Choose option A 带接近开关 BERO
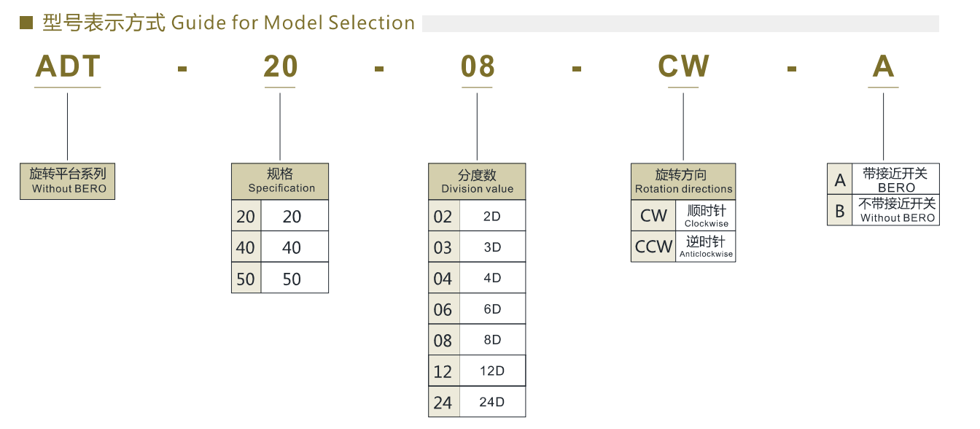 point(883,179)
